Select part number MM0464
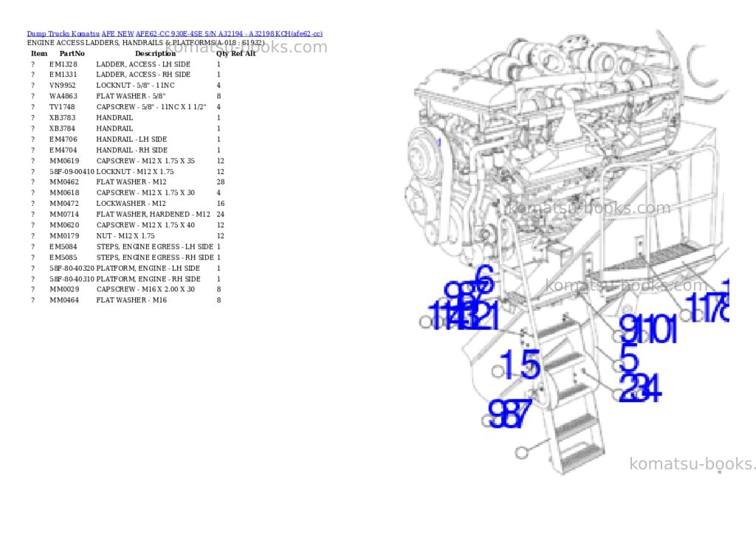756x535 pixels. [x=64, y=300]
